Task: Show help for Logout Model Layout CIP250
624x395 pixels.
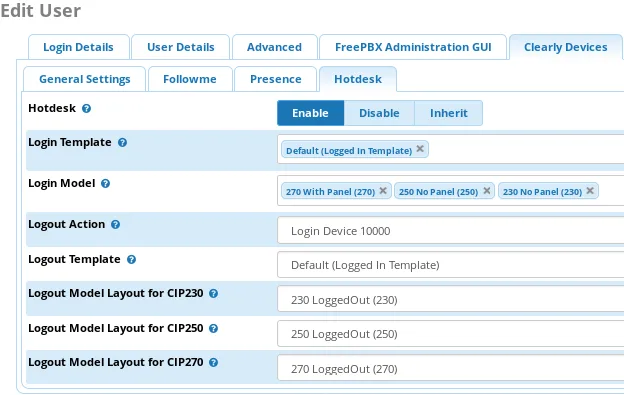Action: click(214, 329)
